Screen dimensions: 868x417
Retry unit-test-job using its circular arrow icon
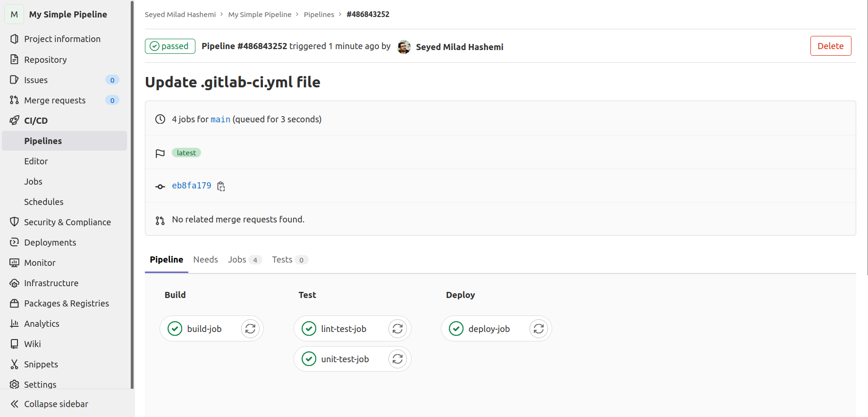(x=397, y=359)
